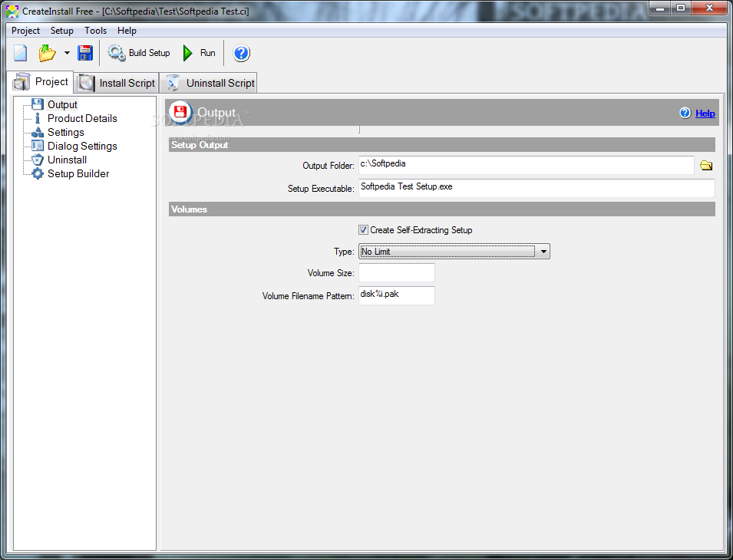Click the Build Setup label in toolbar
This screenshot has height=560, width=733.
click(149, 53)
